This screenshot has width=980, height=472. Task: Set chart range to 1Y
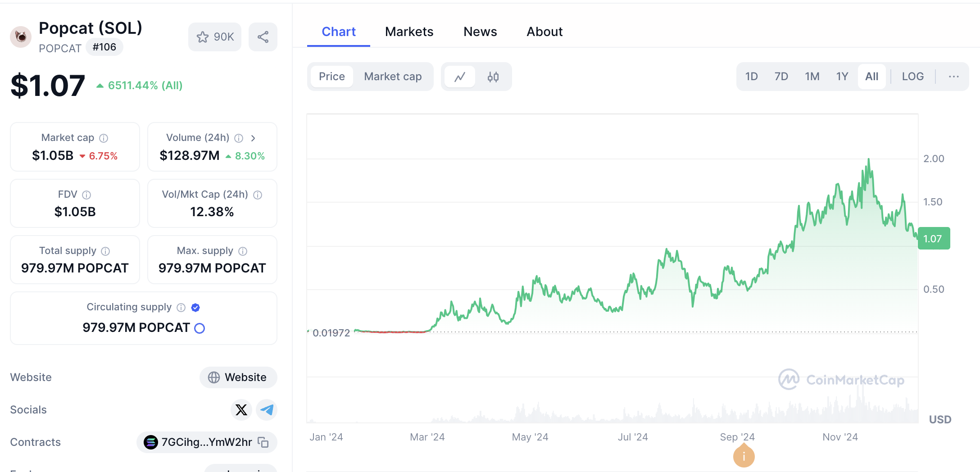[842, 77]
